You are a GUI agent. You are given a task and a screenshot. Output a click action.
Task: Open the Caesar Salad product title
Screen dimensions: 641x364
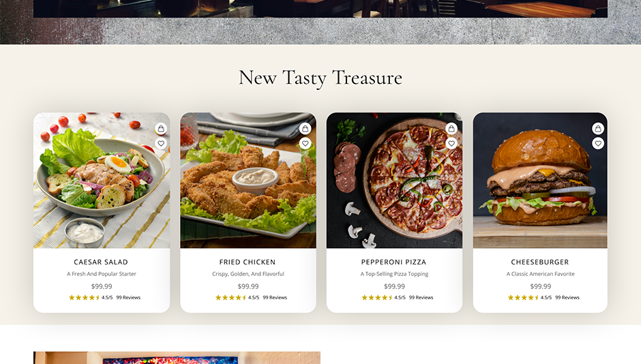pyautogui.click(x=101, y=262)
